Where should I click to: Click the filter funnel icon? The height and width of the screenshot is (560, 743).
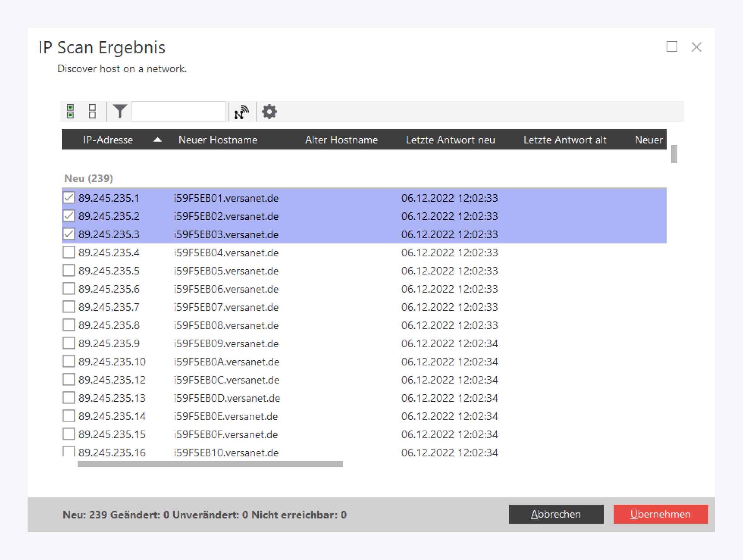pos(120,111)
